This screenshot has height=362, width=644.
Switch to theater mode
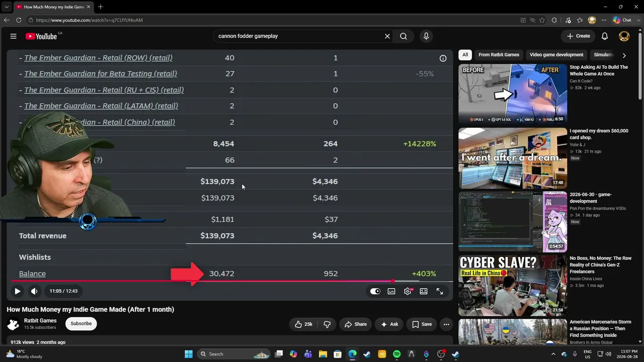[424, 291]
